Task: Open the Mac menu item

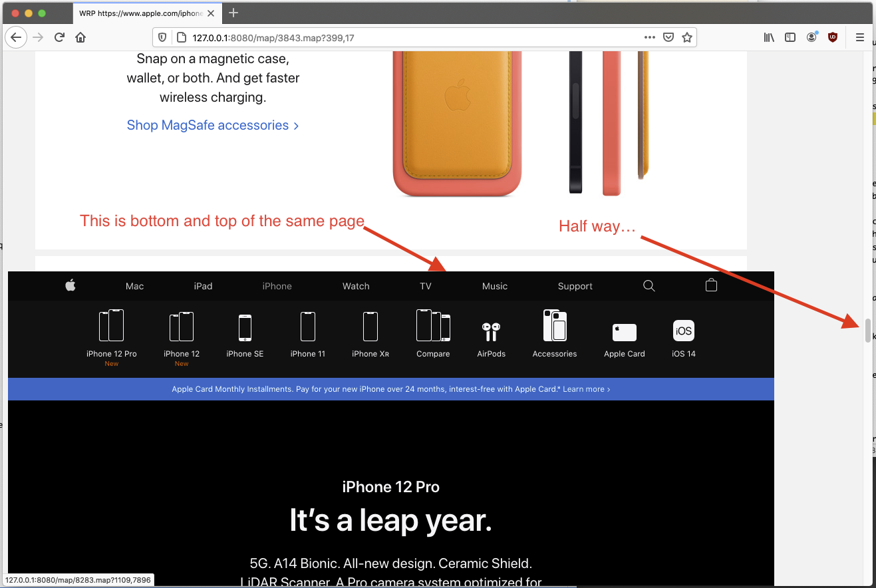Action: [134, 286]
